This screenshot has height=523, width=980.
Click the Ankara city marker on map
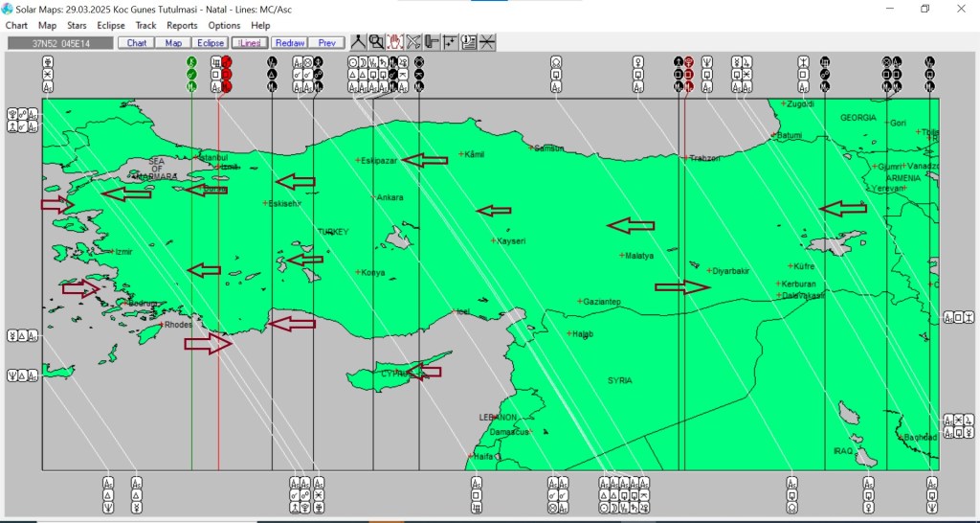[373, 197]
